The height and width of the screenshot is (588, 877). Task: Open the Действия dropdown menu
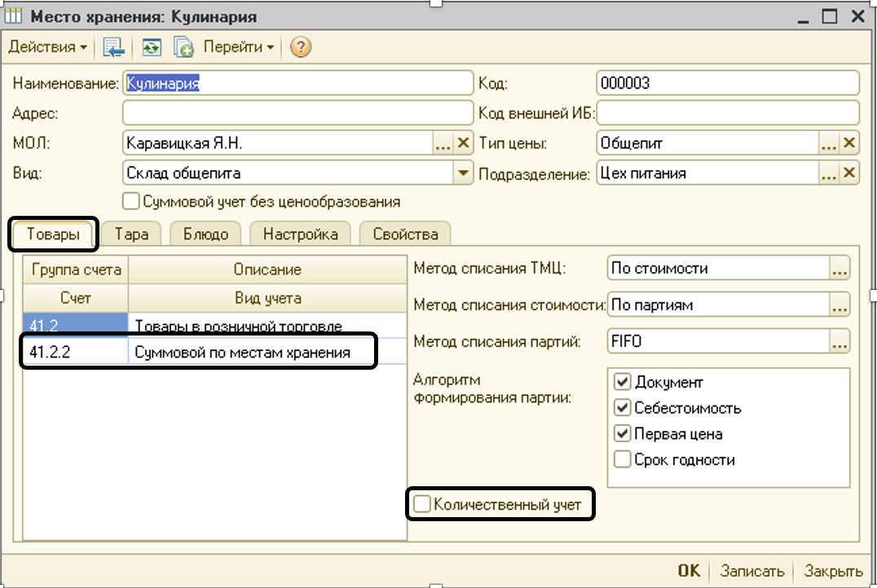[47, 47]
